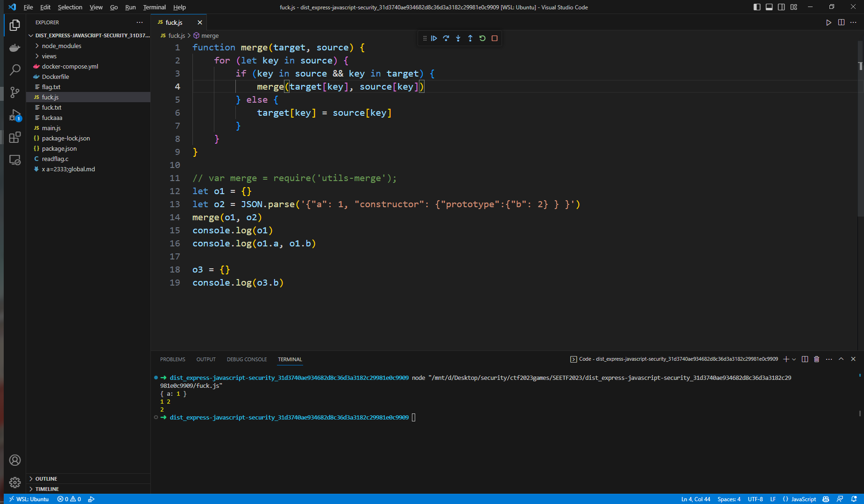Viewport: 864px width, 504px height.
Task: Run the file with the play icon
Action: [829, 22]
